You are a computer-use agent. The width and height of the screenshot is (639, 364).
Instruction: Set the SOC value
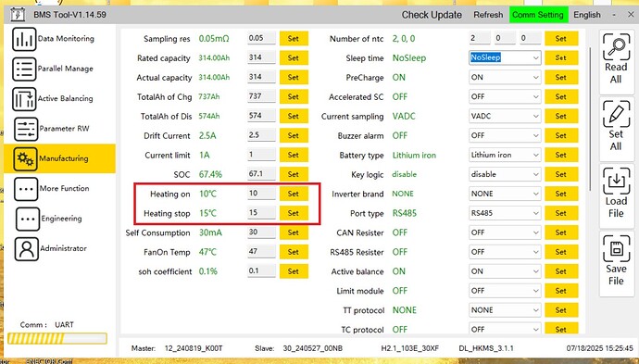tap(294, 174)
